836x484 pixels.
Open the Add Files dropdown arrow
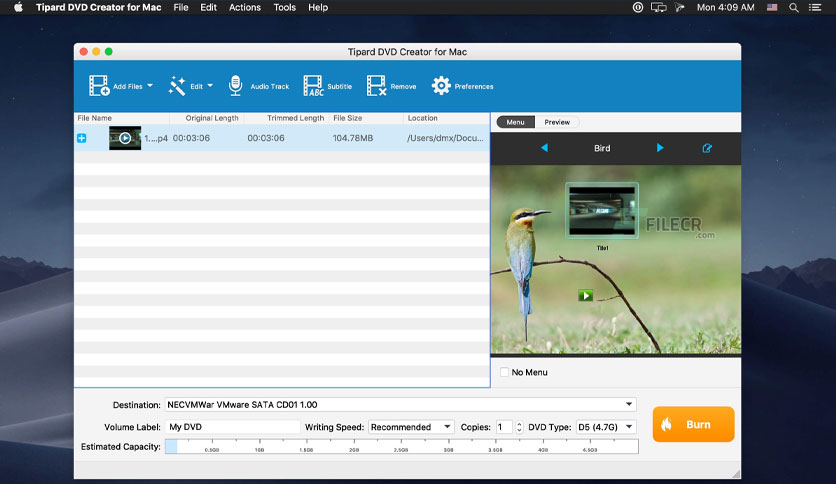pos(150,85)
